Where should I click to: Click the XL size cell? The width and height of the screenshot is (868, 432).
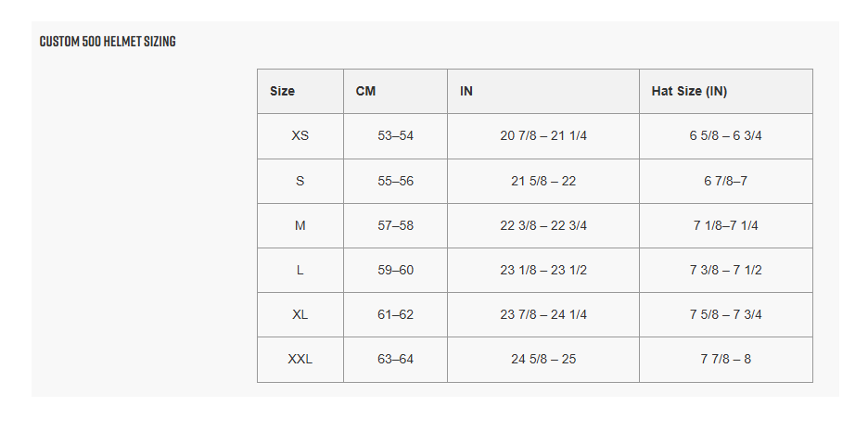tap(300, 314)
